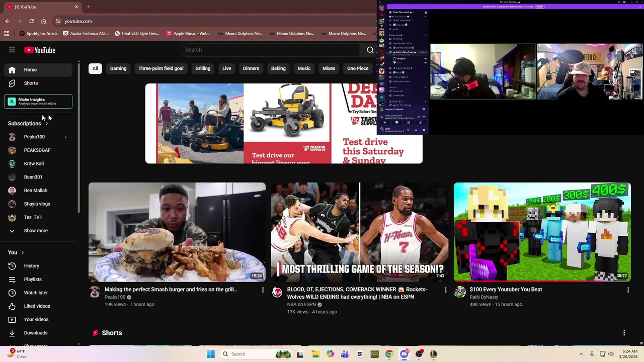The width and height of the screenshot is (644, 362).
Task: Open more options for $100 Every Youtuber video
Action: tap(628, 290)
